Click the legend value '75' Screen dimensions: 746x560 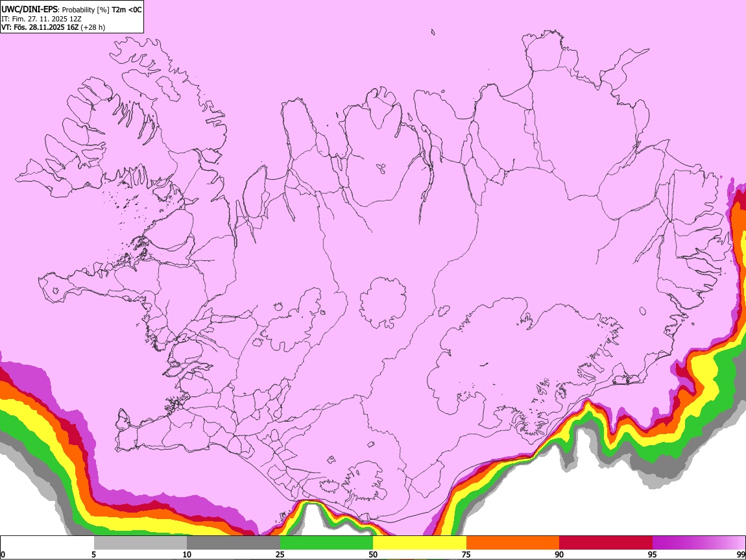(x=466, y=554)
